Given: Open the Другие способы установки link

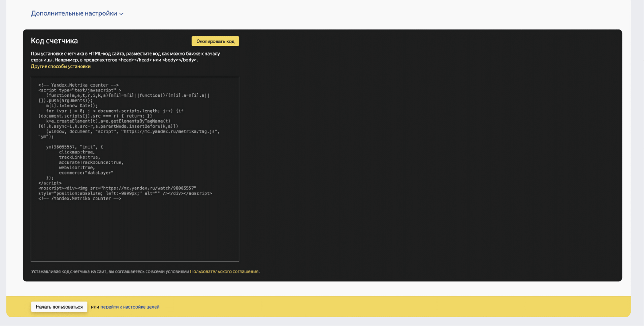Looking at the screenshot, I should pyautogui.click(x=61, y=66).
